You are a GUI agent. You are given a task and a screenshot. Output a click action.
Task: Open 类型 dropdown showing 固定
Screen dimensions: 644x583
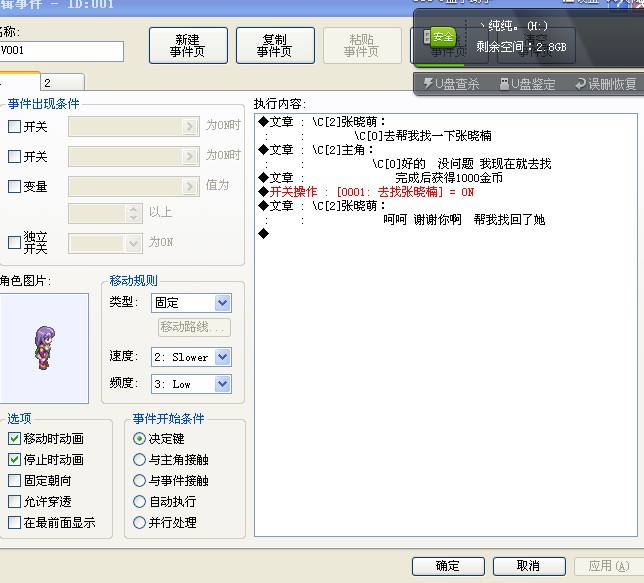point(191,303)
